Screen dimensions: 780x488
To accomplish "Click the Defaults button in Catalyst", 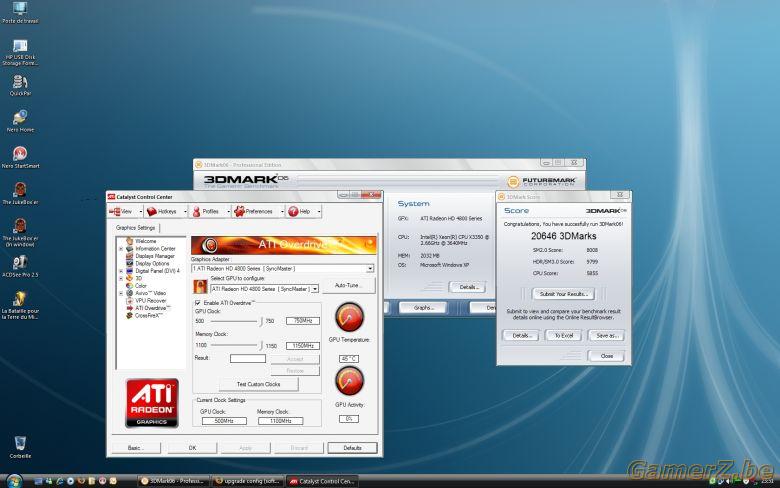I will coord(352,448).
